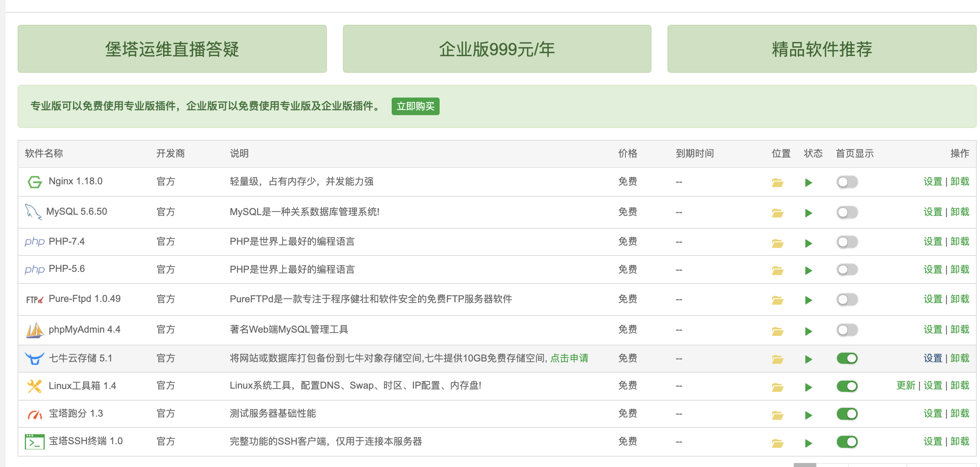980x467 pixels.
Task: Click the 点击申请 link
Action: pyautogui.click(x=569, y=358)
